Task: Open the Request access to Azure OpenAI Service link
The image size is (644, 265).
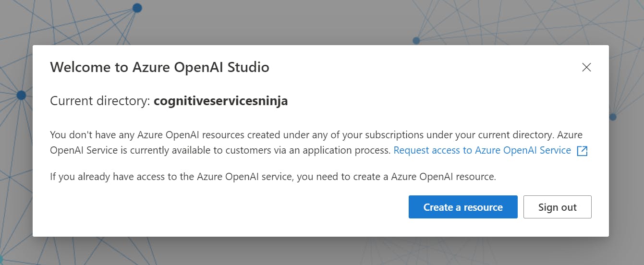Action: coord(482,151)
